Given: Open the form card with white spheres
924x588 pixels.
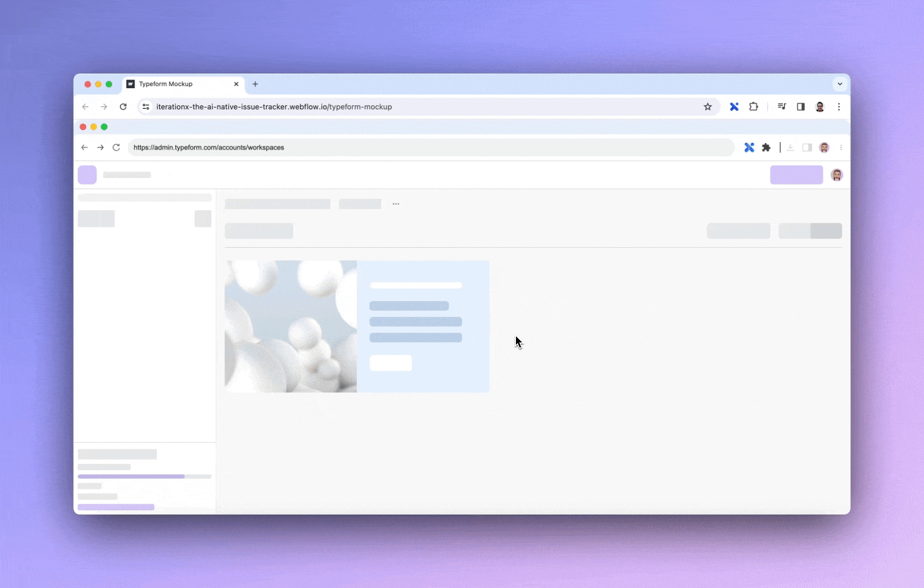Looking at the screenshot, I should pos(357,326).
